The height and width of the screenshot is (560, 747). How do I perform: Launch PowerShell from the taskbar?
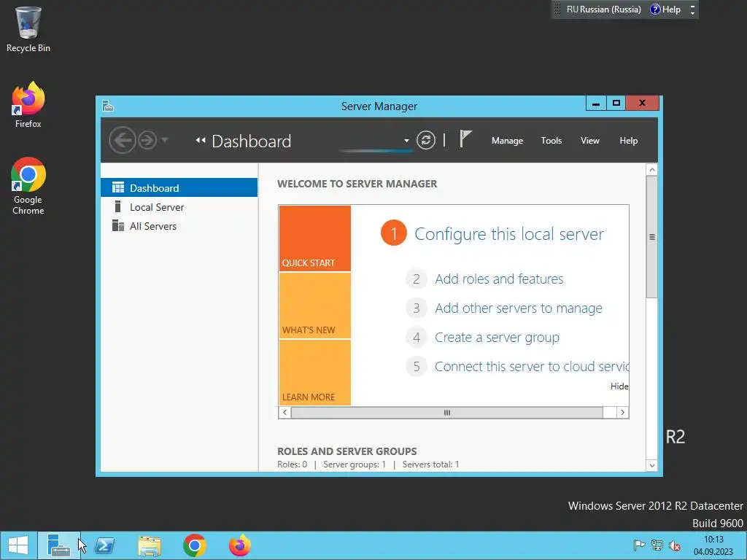[x=104, y=545]
